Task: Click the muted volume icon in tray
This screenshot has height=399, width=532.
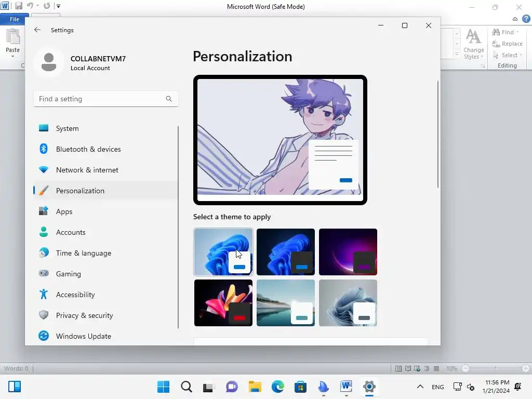Action: point(470,387)
